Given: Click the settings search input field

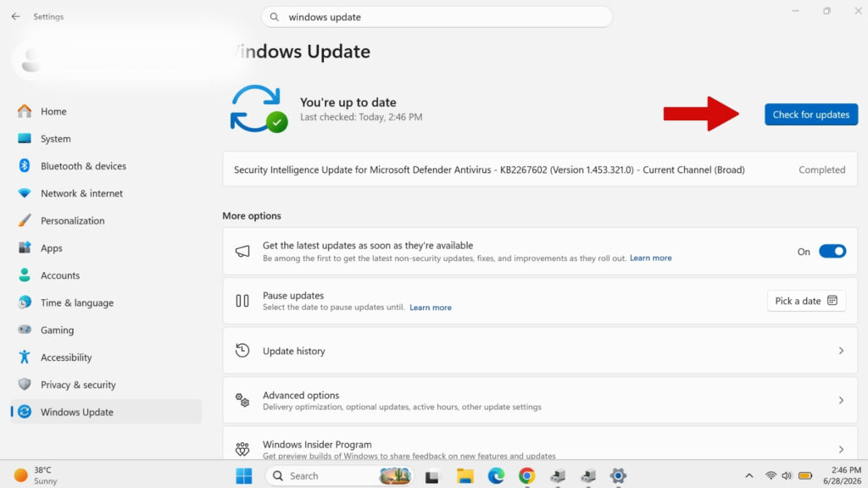Looking at the screenshot, I should pos(437,17).
